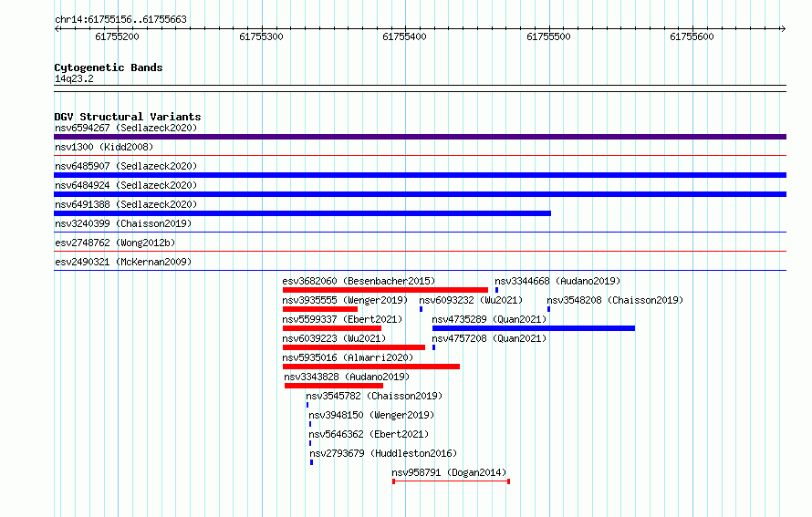Select the red bar under nsv6039223
Screen dimensions: 812x517
coord(354,347)
